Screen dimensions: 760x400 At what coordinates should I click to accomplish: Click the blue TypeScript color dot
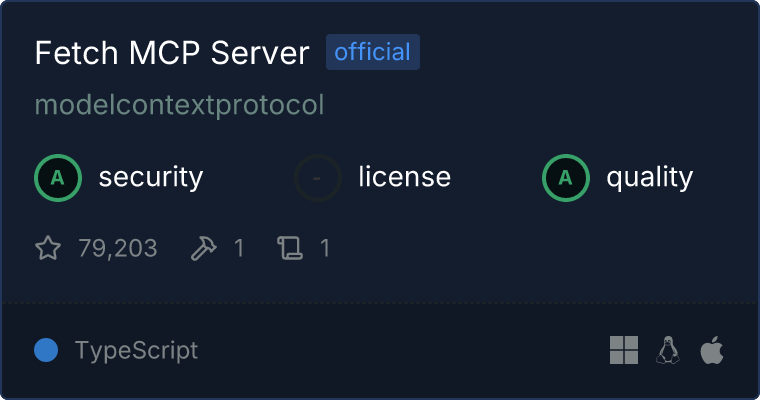coord(46,350)
